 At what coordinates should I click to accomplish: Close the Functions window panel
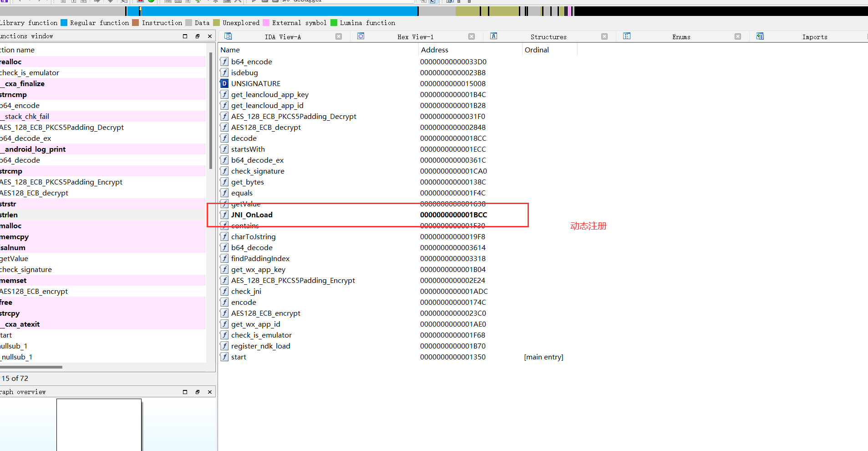coord(210,36)
